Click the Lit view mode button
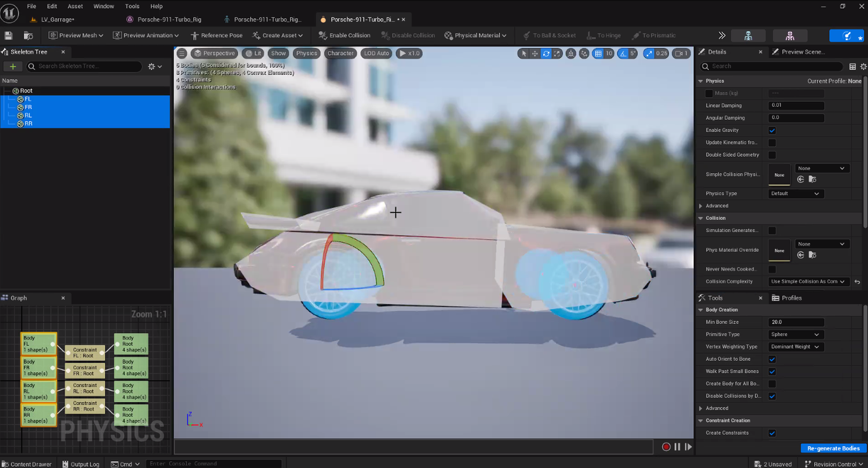Screen dimensions: 868x468 point(253,53)
